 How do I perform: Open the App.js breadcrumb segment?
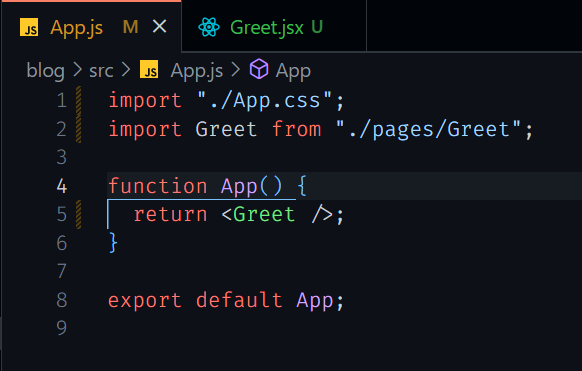(x=197, y=70)
